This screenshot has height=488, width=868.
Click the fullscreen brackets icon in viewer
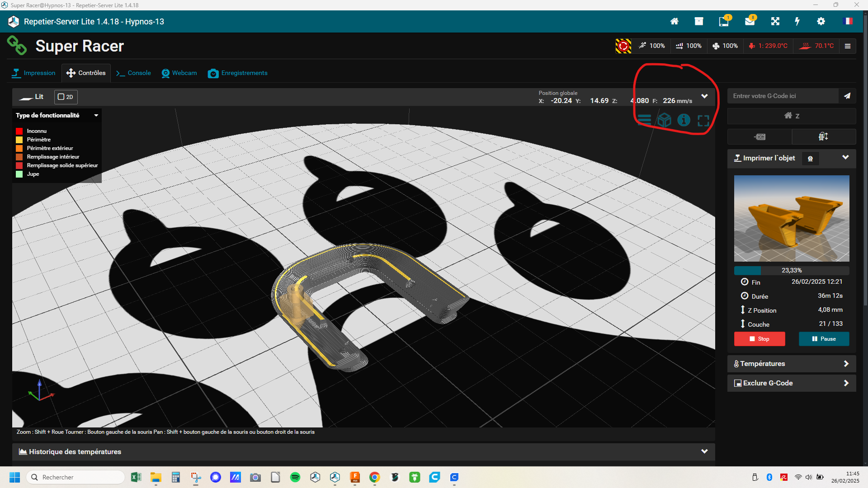(703, 120)
